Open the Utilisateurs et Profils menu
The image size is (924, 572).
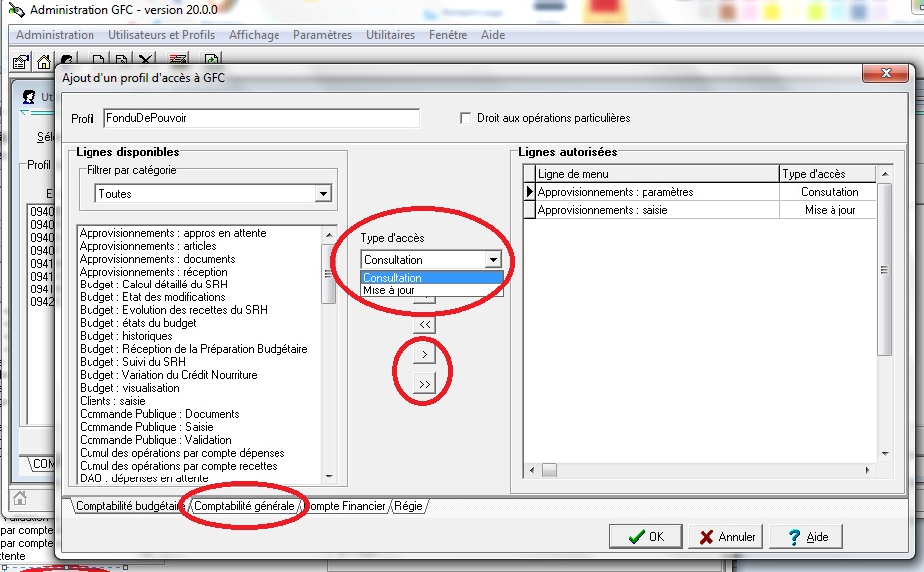click(x=161, y=35)
